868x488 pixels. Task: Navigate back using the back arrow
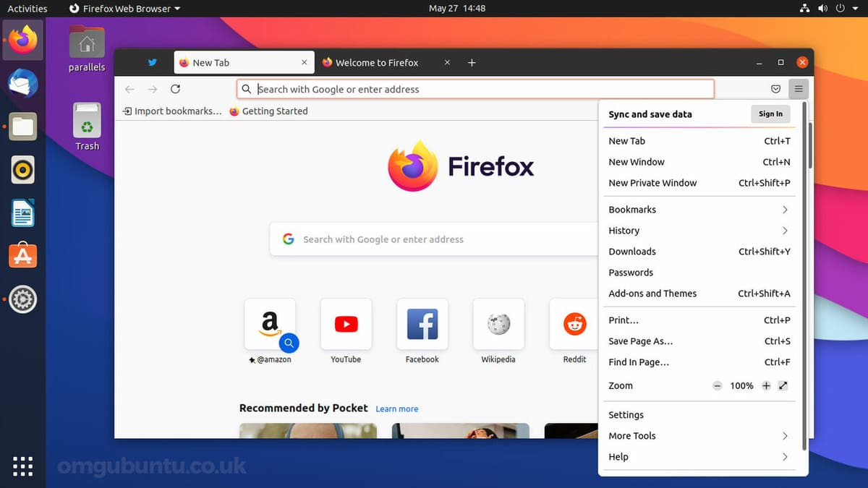[129, 89]
